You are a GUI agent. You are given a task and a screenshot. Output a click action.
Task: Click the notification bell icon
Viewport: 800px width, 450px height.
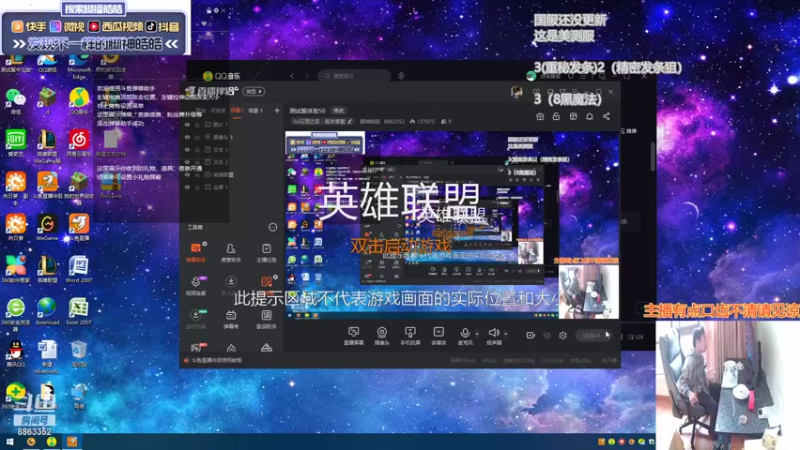coord(589,116)
